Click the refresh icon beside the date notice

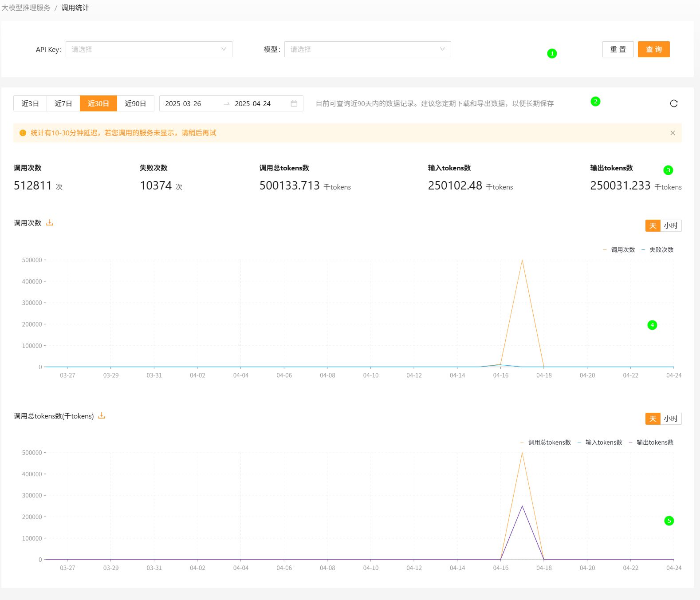coord(673,103)
